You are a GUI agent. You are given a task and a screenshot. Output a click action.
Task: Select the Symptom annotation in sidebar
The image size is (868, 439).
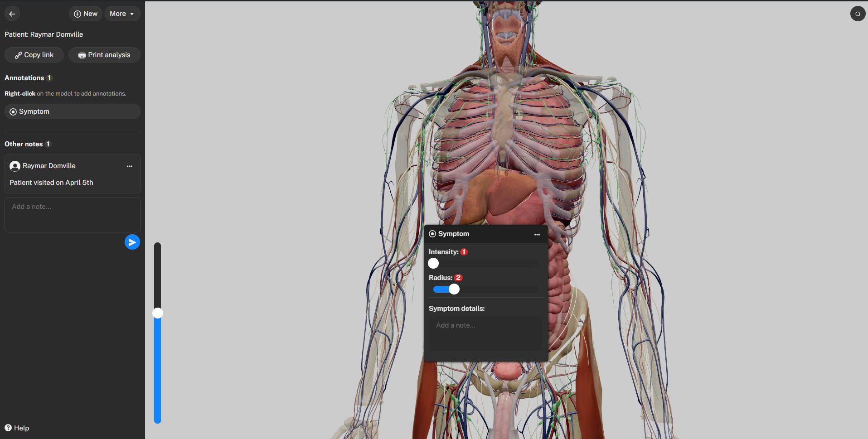coord(72,111)
